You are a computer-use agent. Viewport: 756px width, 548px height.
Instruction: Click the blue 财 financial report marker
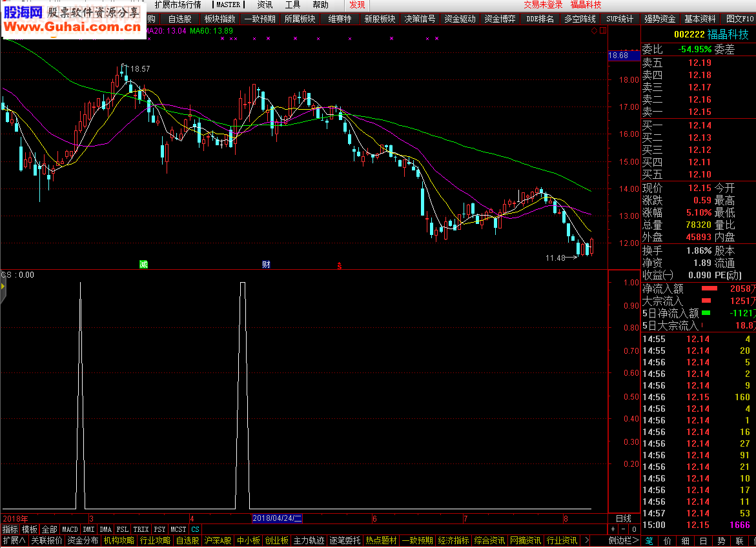(265, 264)
